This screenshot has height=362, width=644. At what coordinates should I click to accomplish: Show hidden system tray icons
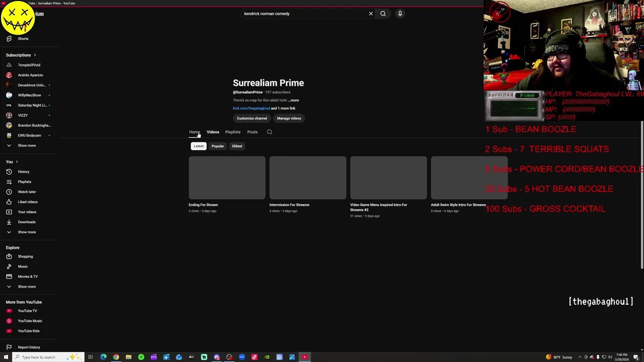point(580,357)
